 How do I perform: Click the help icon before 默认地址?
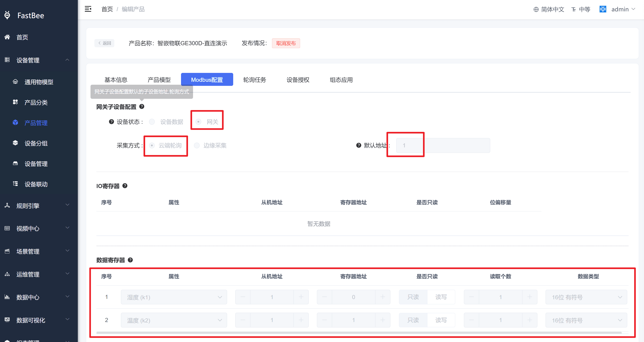coord(359,145)
